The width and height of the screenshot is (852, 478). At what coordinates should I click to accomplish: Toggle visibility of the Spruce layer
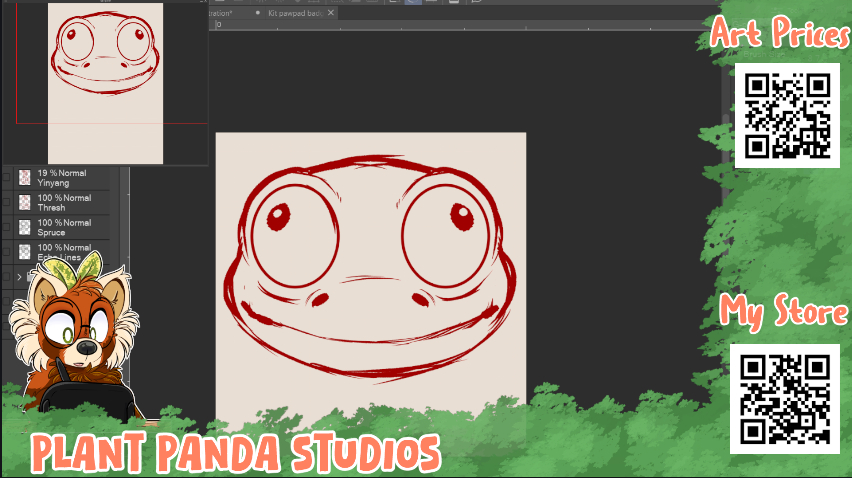(7, 228)
